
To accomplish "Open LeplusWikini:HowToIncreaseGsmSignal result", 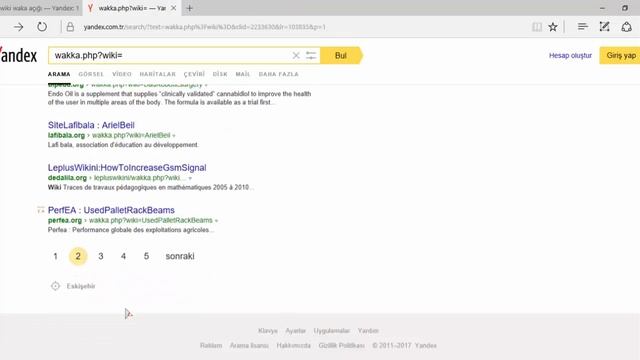I will click(127, 168).
